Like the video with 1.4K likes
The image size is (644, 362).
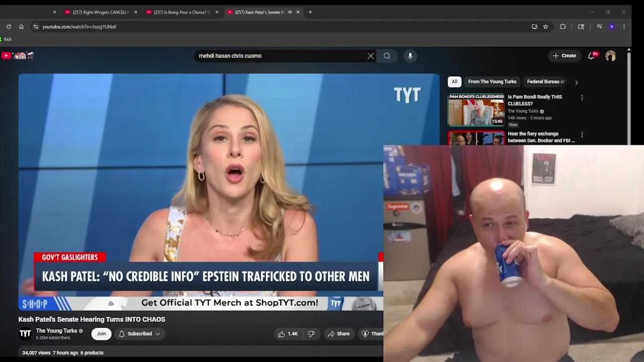coord(288,334)
